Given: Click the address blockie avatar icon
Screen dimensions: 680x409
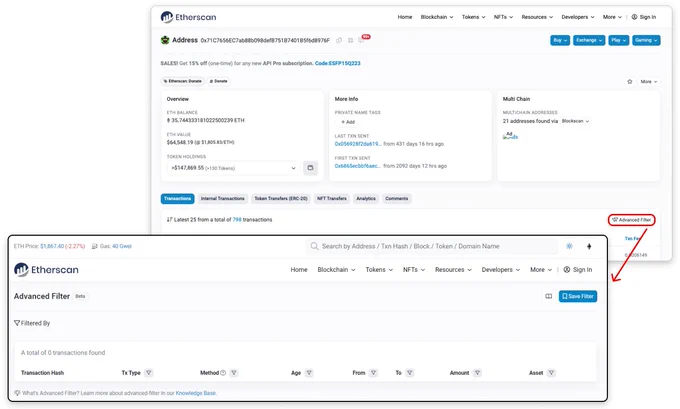Looking at the screenshot, I should pos(165,40).
